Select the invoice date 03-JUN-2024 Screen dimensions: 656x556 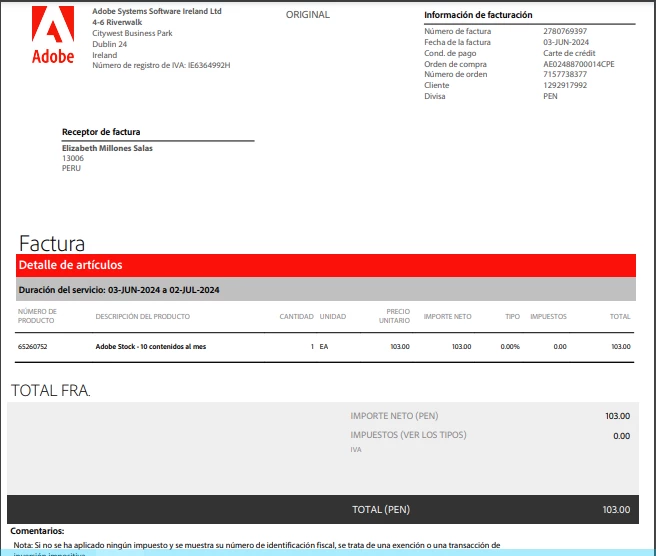(566, 42)
